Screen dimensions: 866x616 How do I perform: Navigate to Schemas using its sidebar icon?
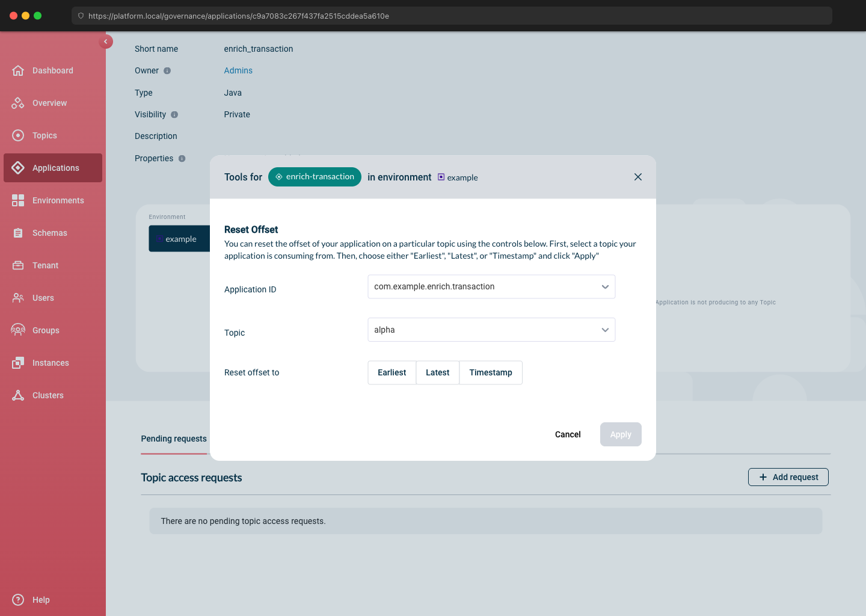pos(18,233)
